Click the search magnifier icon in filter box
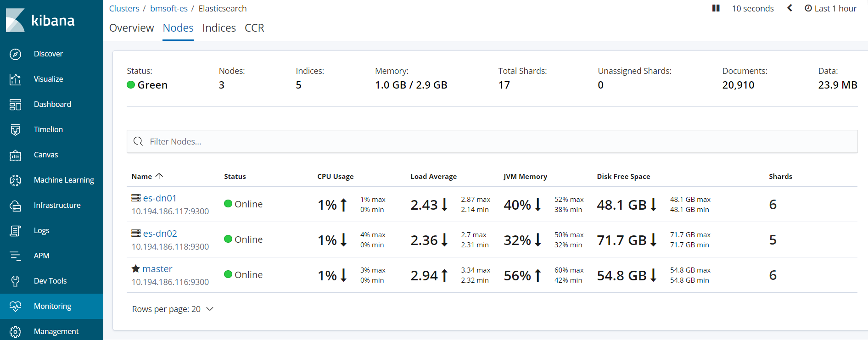 coord(138,141)
